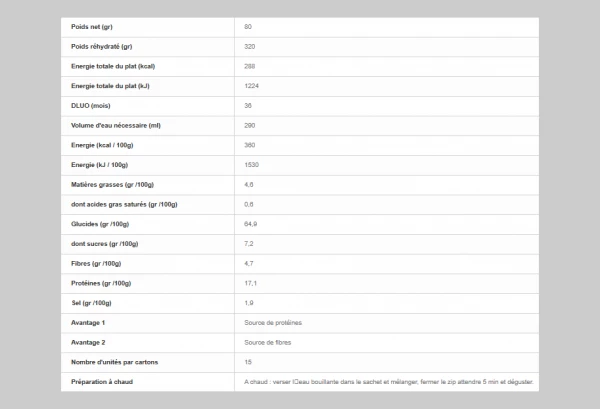Select the "Energie totale du plat (kJ)" label

(111, 86)
